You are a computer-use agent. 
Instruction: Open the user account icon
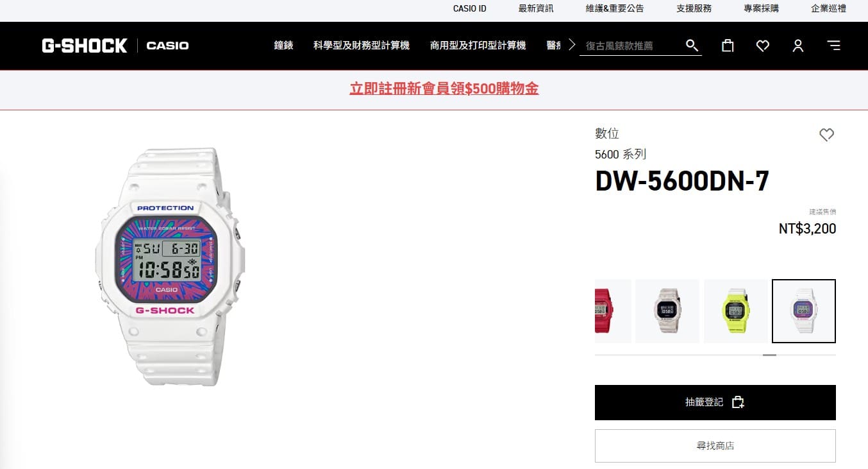tap(798, 46)
